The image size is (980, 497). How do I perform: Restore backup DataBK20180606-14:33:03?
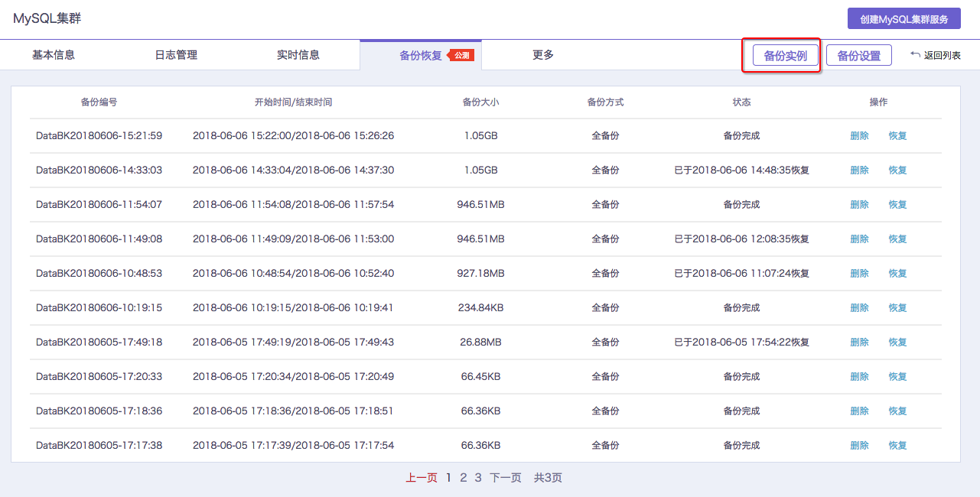click(x=898, y=171)
